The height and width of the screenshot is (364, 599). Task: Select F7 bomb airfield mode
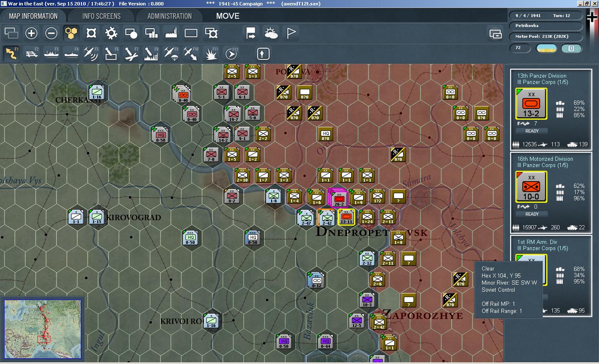131,54
